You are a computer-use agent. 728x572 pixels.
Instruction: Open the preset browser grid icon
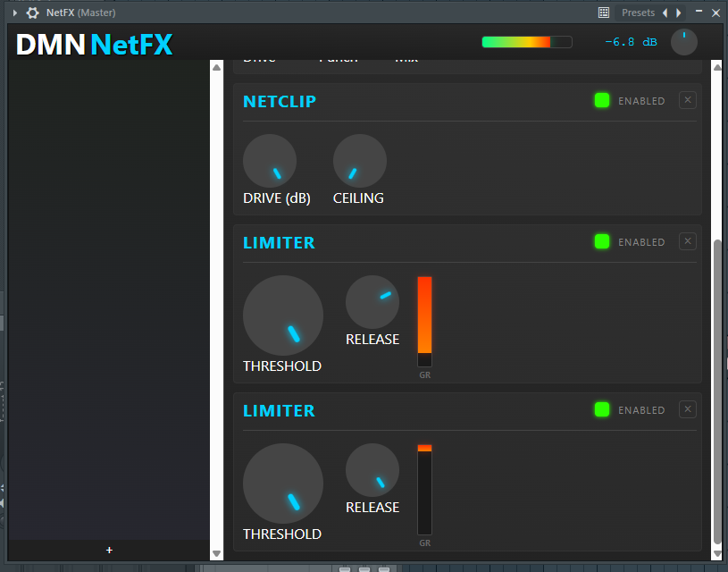click(x=604, y=13)
